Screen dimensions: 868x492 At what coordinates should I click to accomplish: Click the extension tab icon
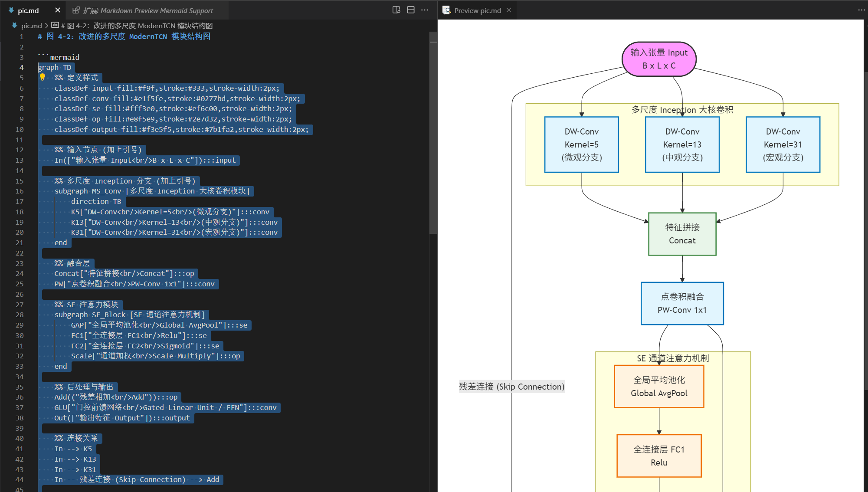coord(76,10)
